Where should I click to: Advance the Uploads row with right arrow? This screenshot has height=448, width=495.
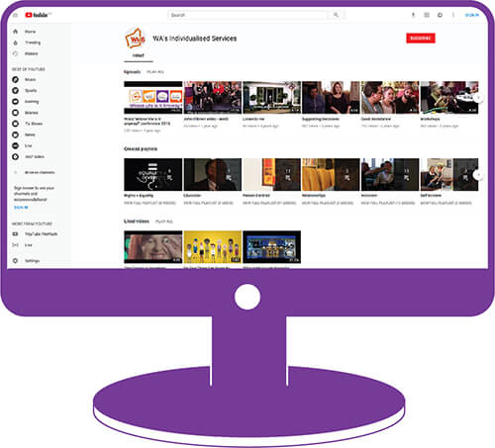(478, 98)
